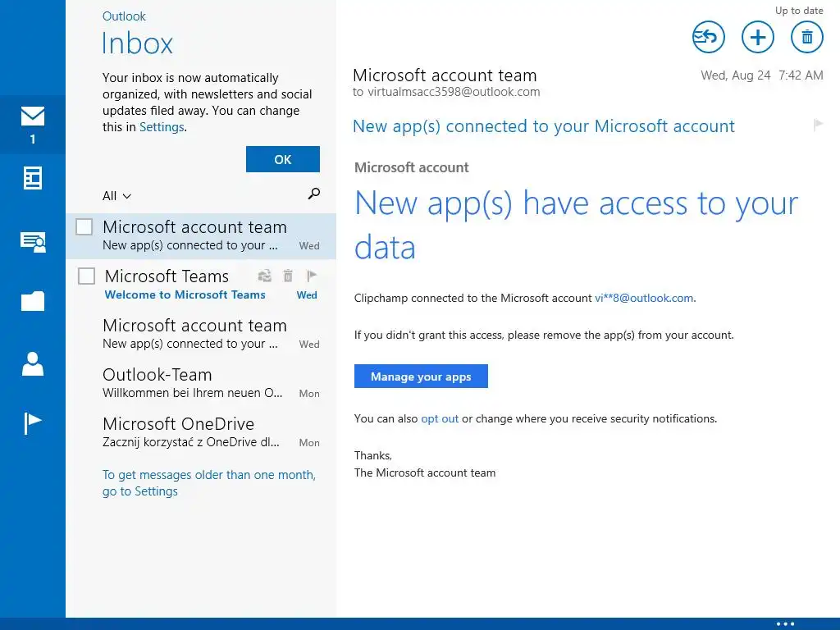Click the email subject line heading
The height and width of the screenshot is (630, 840).
[543, 126]
